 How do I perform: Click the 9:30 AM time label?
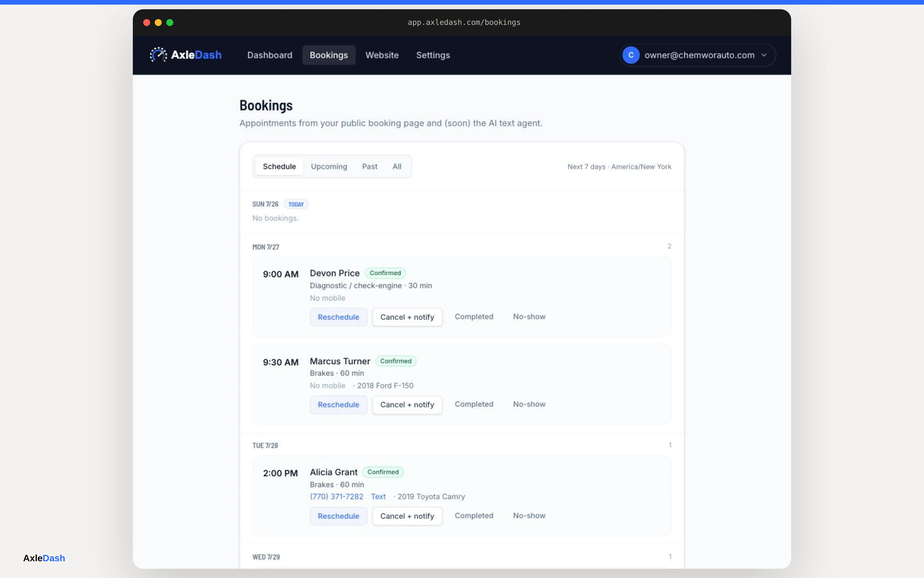[281, 362]
